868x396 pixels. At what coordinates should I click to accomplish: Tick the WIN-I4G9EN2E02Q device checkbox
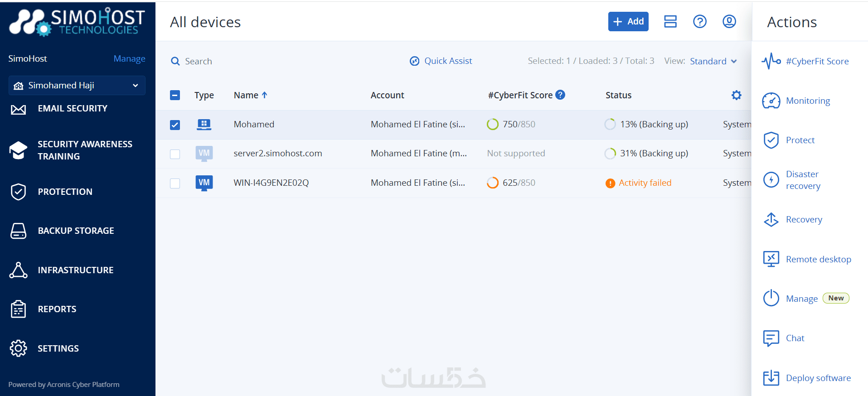(175, 183)
